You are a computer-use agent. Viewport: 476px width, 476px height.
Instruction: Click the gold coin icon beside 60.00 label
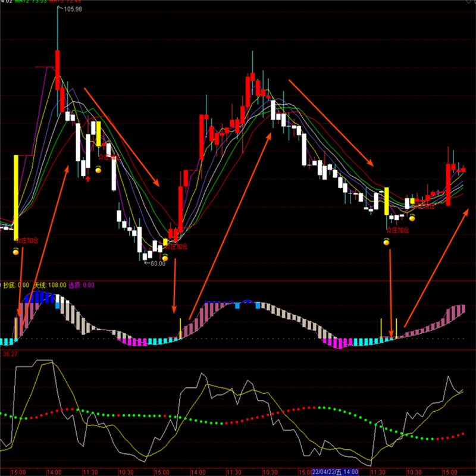pos(165,258)
